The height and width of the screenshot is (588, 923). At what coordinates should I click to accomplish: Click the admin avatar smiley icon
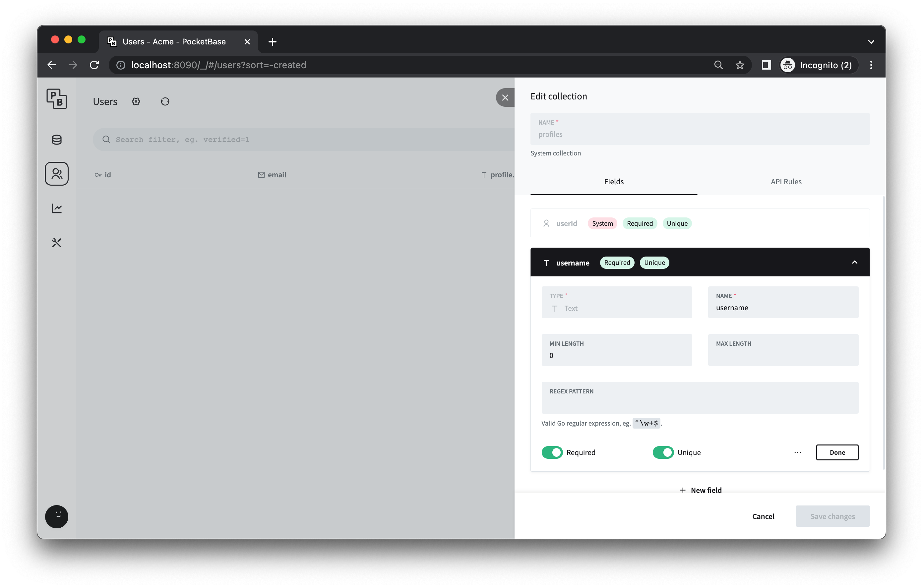(57, 516)
